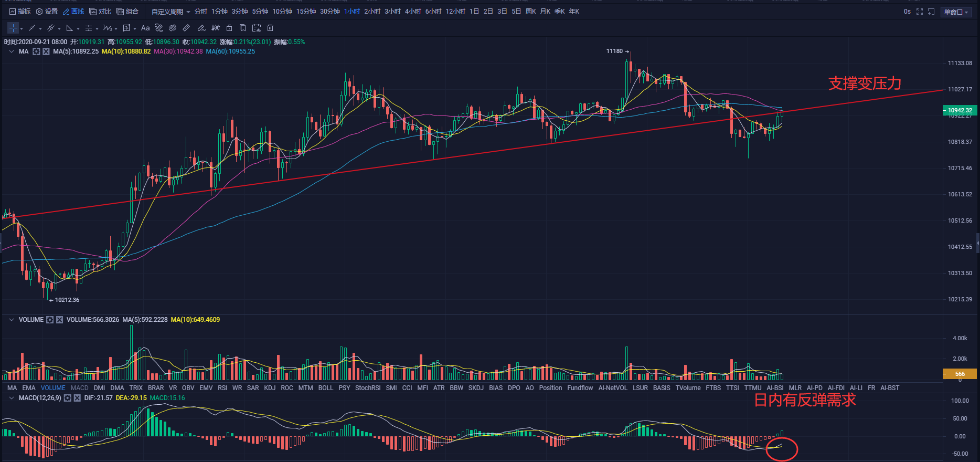Select the Aa text annotation tool

coord(145,28)
